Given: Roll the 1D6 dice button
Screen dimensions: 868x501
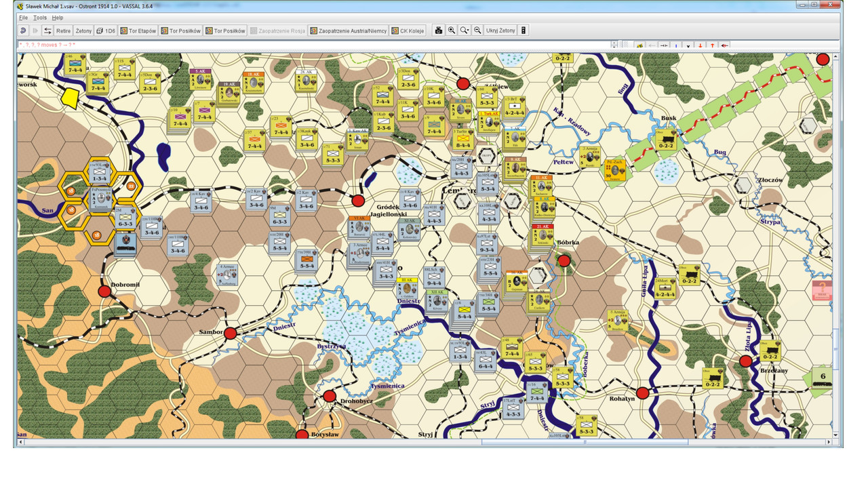Looking at the screenshot, I should point(106,31).
